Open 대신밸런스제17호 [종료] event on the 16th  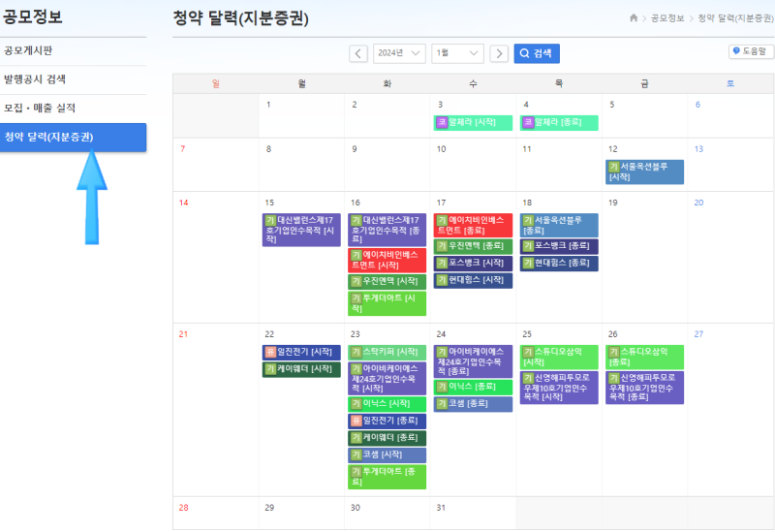click(x=387, y=230)
